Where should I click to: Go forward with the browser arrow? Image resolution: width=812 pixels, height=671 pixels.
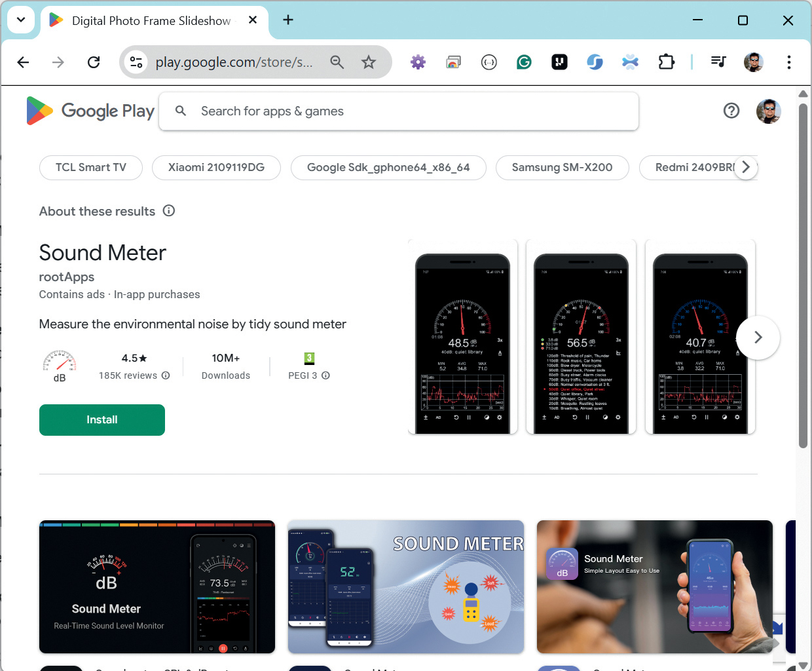pyautogui.click(x=58, y=62)
